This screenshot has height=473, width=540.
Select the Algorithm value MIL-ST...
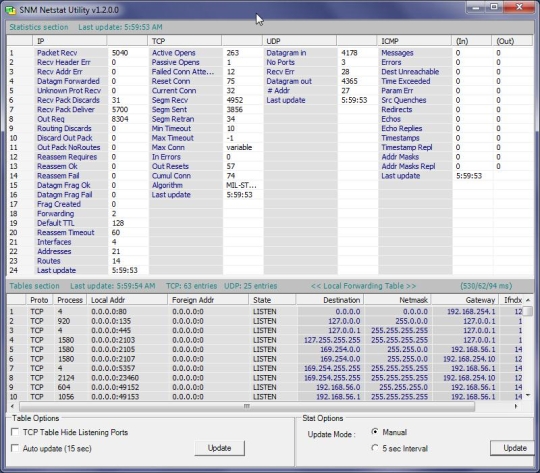click(241, 185)
